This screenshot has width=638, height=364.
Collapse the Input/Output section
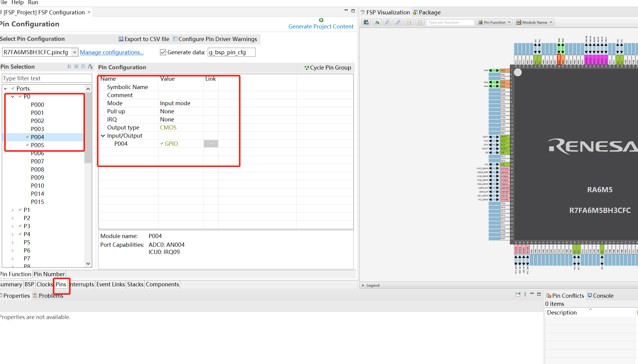[103, 136]
